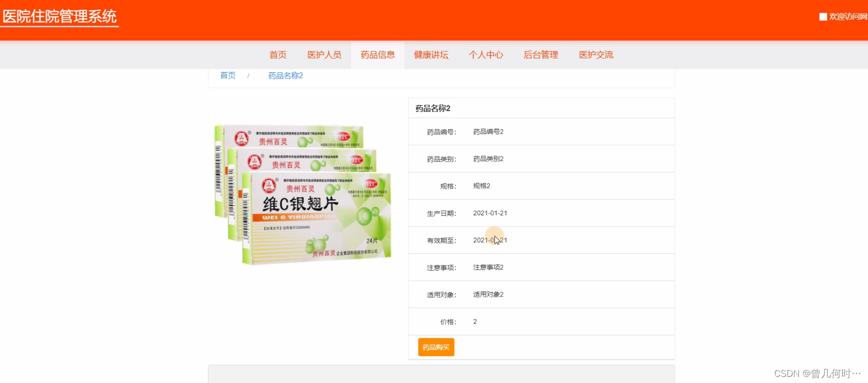Open 个人中心 from the nav bar
Screen dimensions: 868x383
tap(486, 55)
